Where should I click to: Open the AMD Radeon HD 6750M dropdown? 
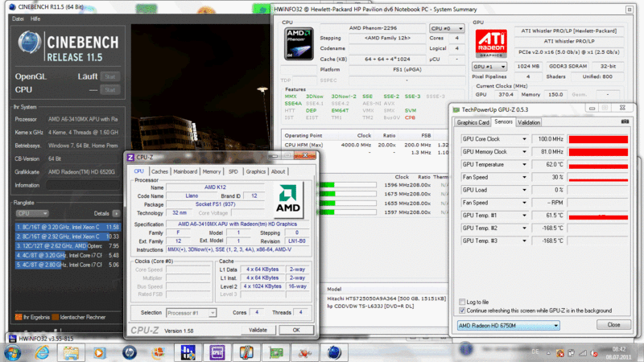click(507, 325)
